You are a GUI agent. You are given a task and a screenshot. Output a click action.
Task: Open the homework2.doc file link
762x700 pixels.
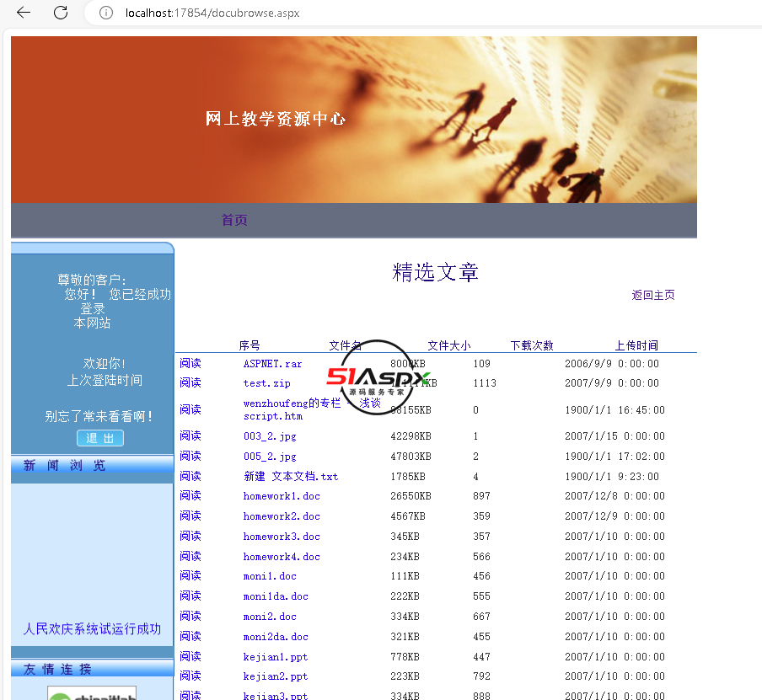(282, 516)
